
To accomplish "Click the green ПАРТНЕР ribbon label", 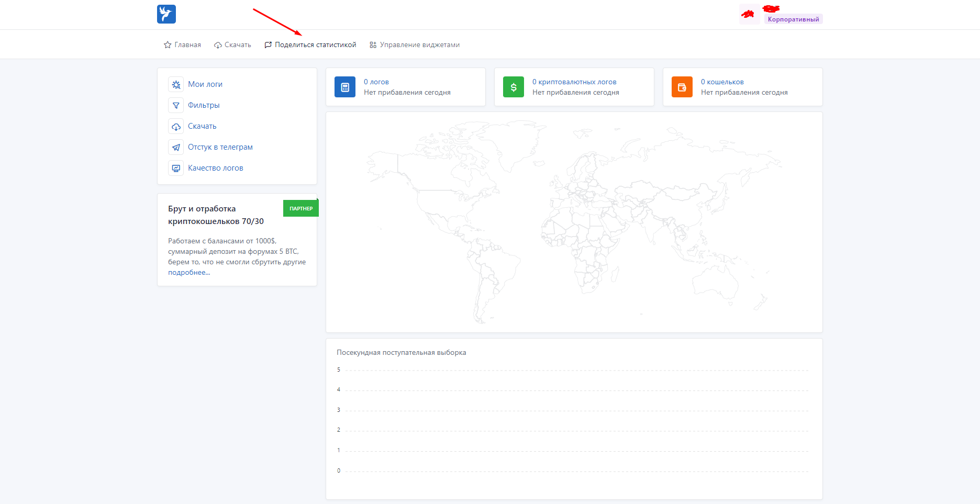I will [301, 208].
